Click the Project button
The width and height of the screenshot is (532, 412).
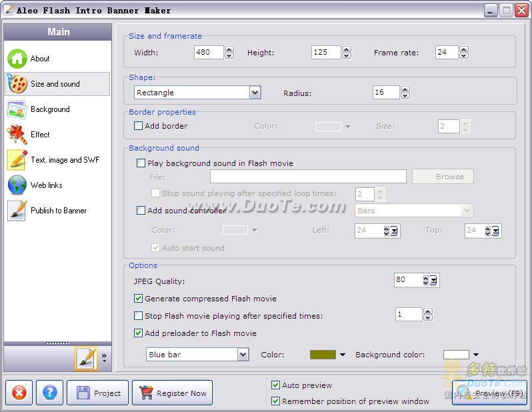click(x=98, y=393)
